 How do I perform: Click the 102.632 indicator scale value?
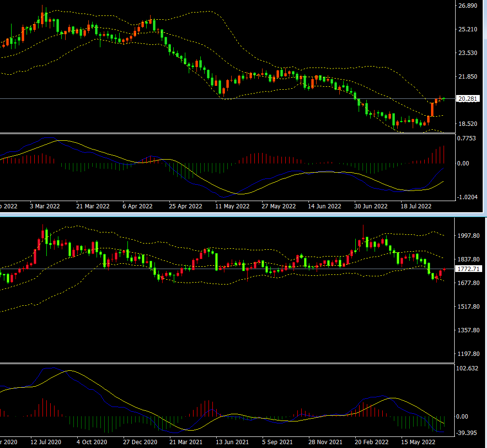point(470,369)
